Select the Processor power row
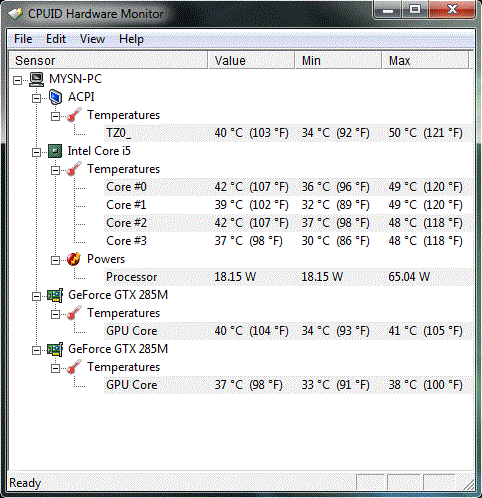Viewport: 482px width, 498px height. pos(289,277)
